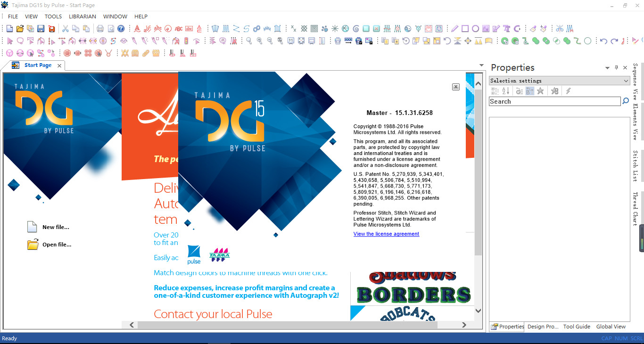Toggle the highlighted B tree view button
Screen dimensions: 644x344
[529, 91]
